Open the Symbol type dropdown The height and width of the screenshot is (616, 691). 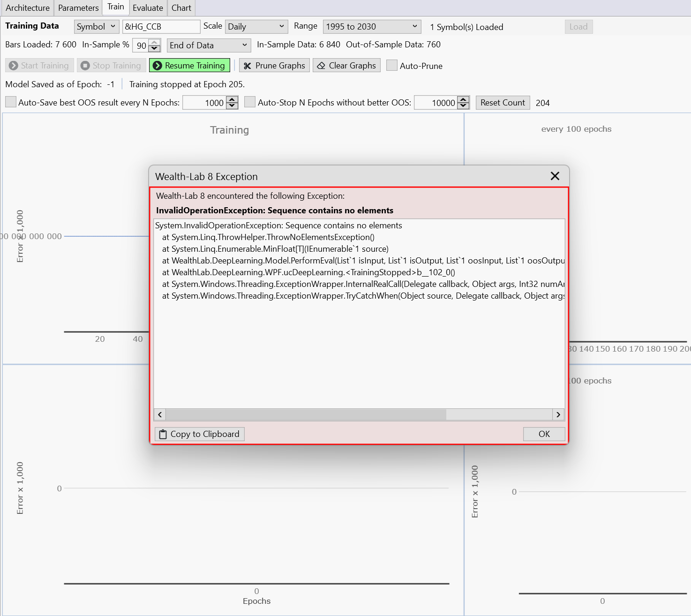[x=97, y=27]
